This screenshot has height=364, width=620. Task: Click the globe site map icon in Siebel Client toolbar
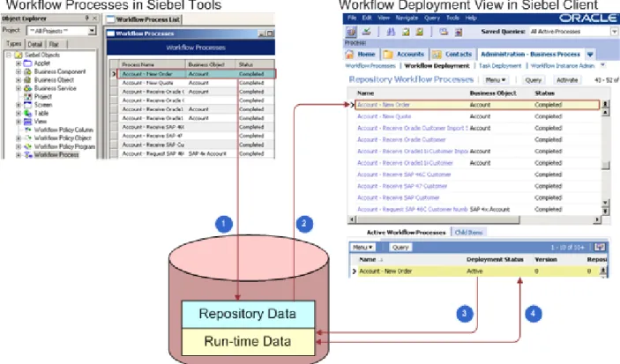[351, 32]
